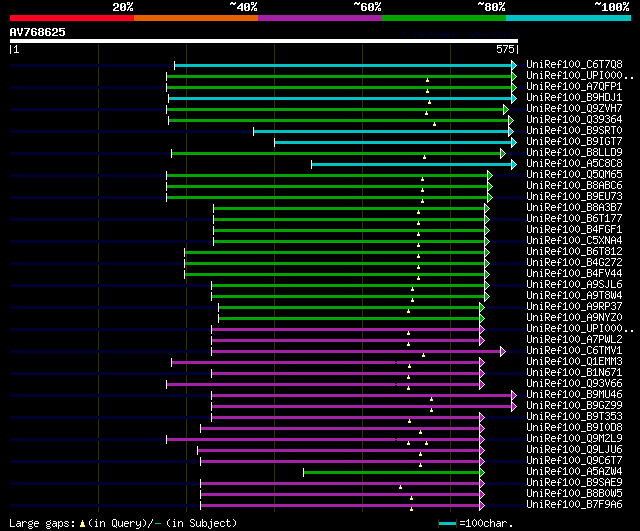Click the cyan =100char scale bar legend

(x=447, y=524)
